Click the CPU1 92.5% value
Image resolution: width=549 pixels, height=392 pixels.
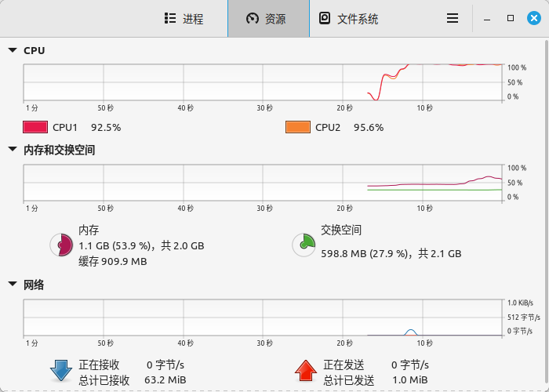coord(106,127)
